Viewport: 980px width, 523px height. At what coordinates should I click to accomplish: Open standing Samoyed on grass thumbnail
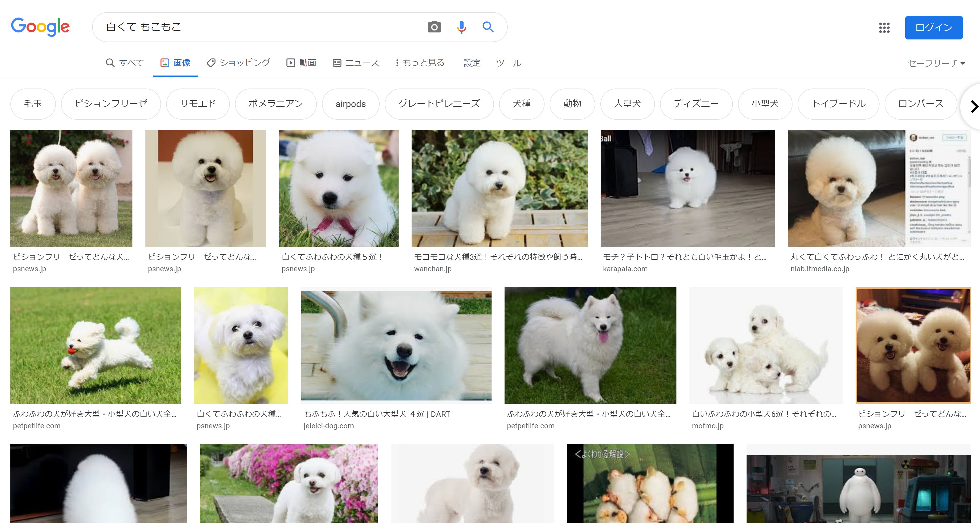[590, 345]
